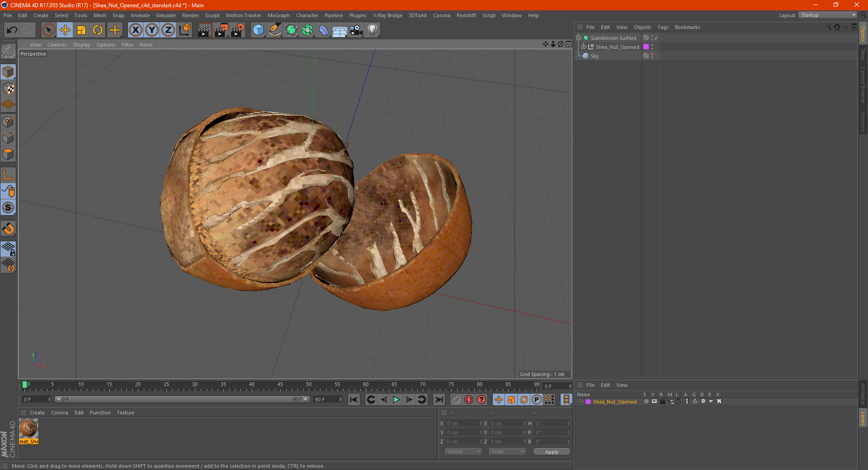The height and width of the screenshot is (470, 868).
Task: Open Object Manager Tags menu
Action: 663,27
